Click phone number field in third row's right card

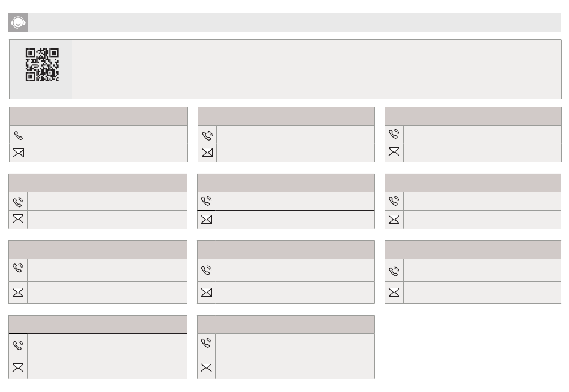[x=482, y=271]
